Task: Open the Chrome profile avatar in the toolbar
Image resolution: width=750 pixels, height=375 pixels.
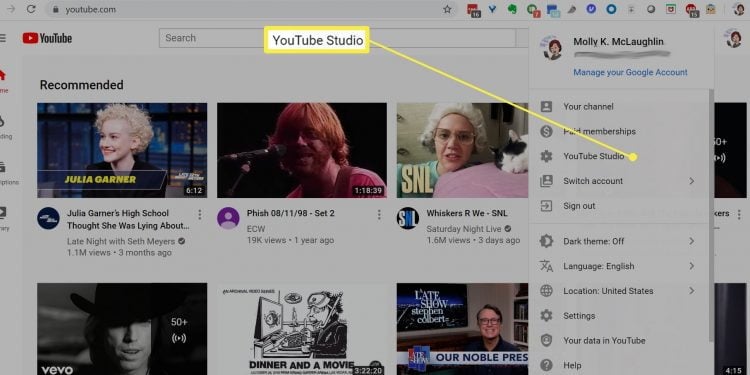Action: click(x=739, y=9)
